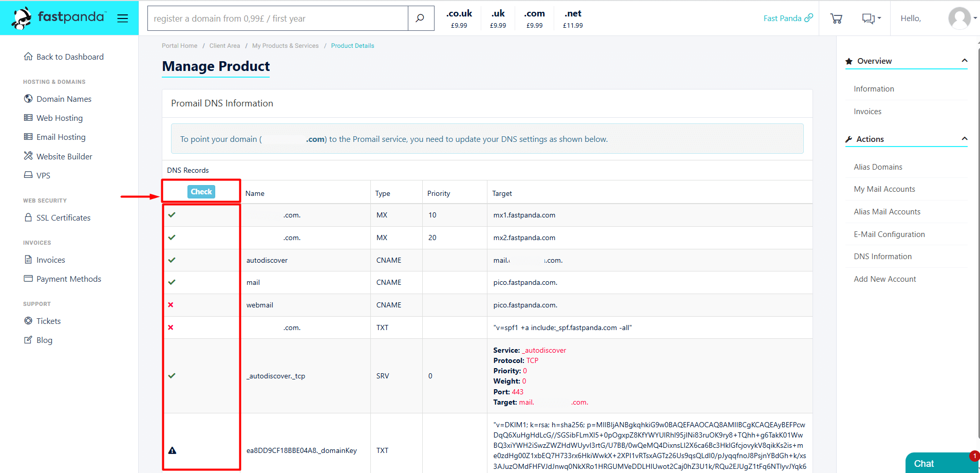Collapse the Actions panel chevron
Image resolution: width=980 pixels, height=473 pixels.
[964, 139]
